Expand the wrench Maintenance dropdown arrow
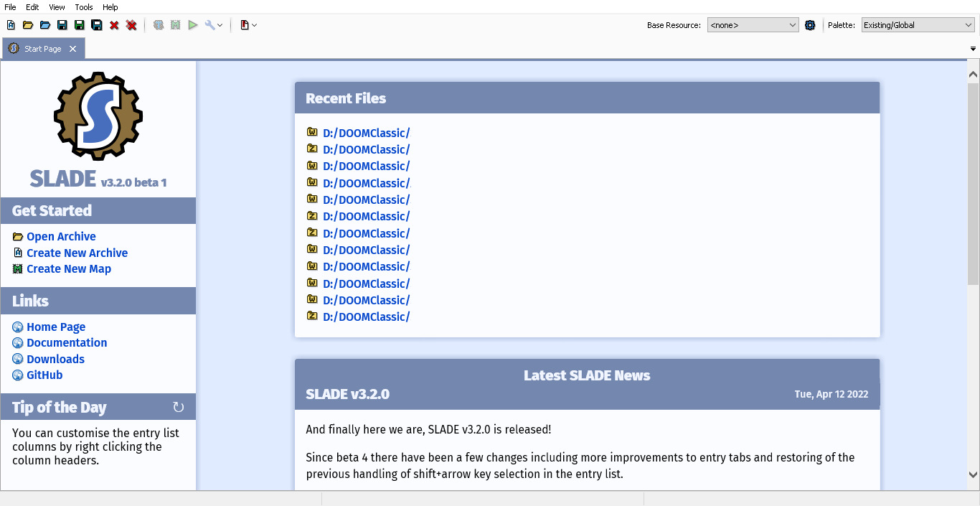Image resolution: width=980 pixels, height=506 pixels. (x=220, y=25)
